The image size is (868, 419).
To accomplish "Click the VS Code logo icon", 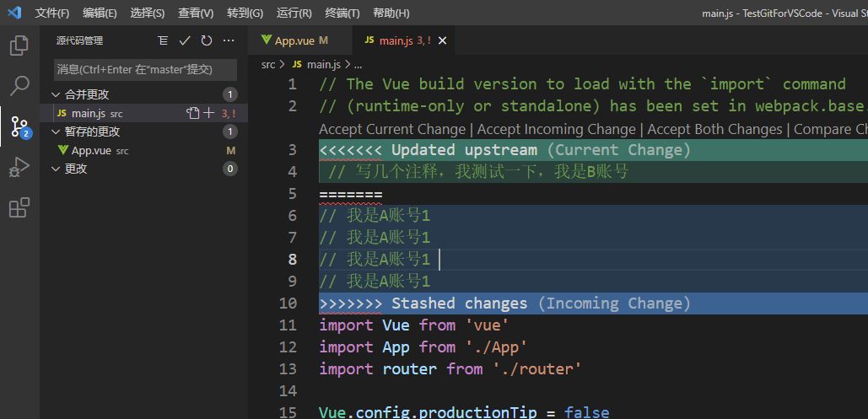I will [x=13, y=12].
